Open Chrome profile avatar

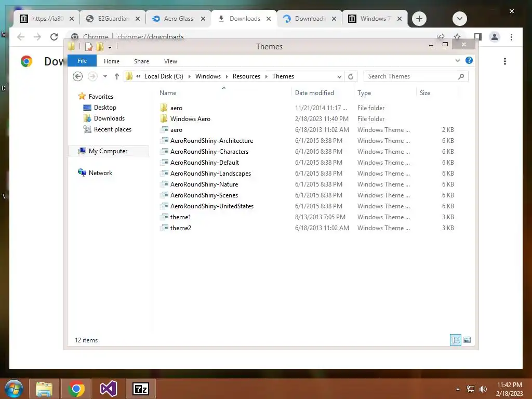(495, 37)
